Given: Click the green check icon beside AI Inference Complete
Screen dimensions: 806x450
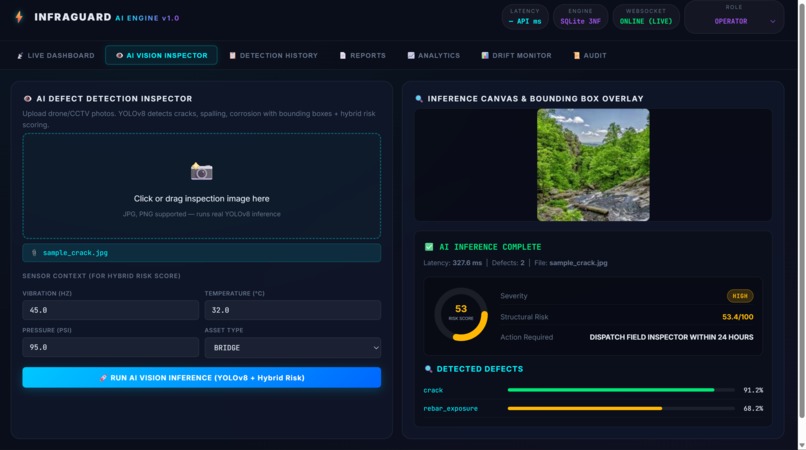Looking at the screenshot, I should [x=429, y=247].
